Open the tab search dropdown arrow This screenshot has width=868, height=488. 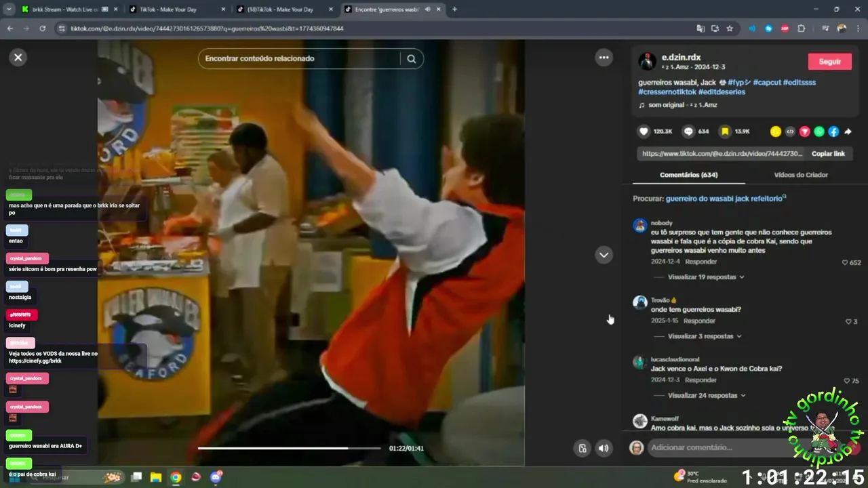(9, 9)
